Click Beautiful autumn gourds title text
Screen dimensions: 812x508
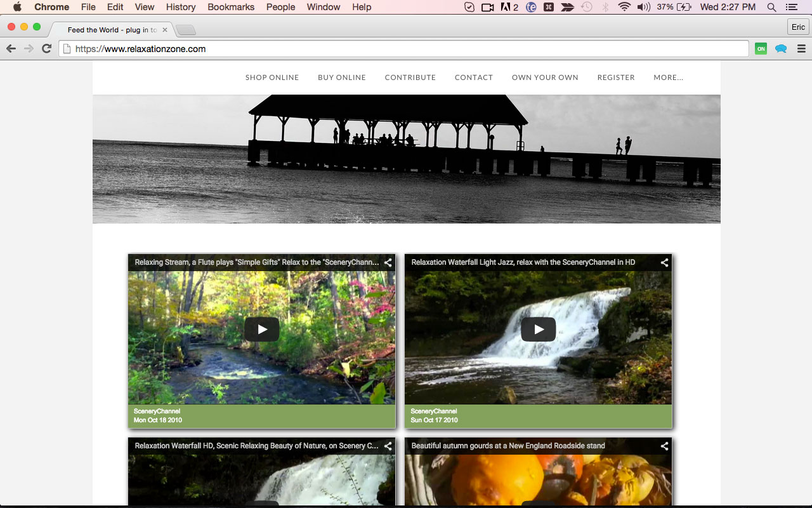tap(508, 446)
